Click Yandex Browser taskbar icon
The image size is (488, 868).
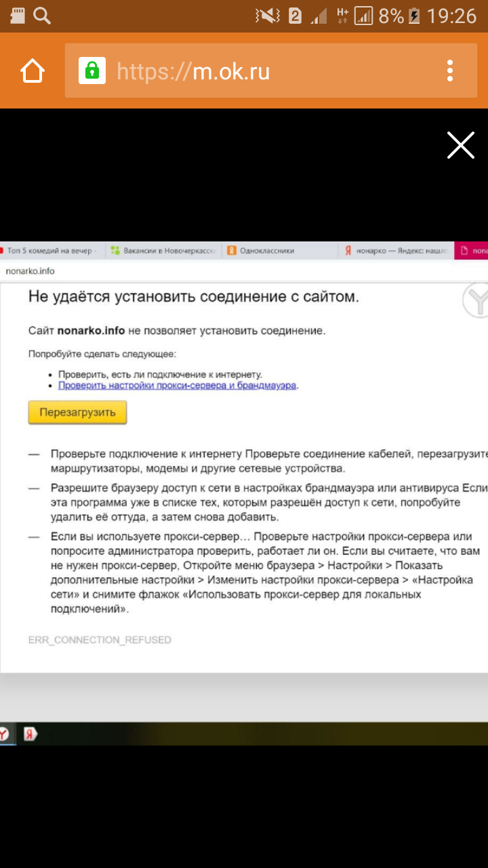click(5, 734)
